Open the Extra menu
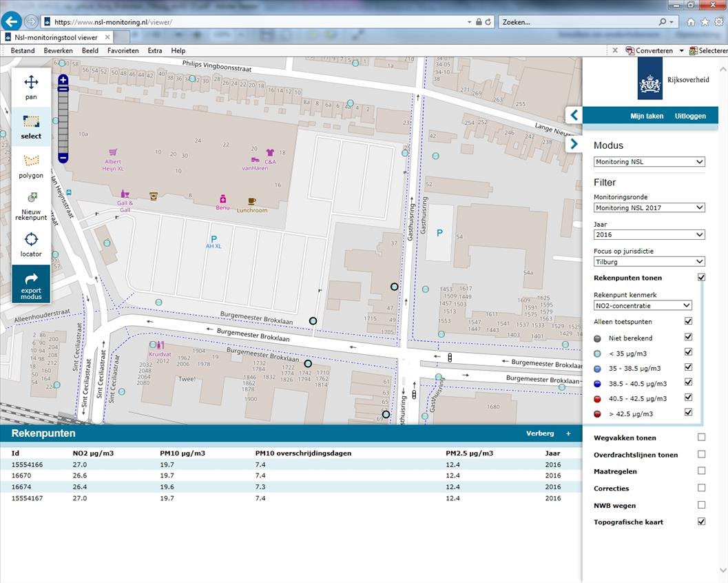 pos(155,50)
